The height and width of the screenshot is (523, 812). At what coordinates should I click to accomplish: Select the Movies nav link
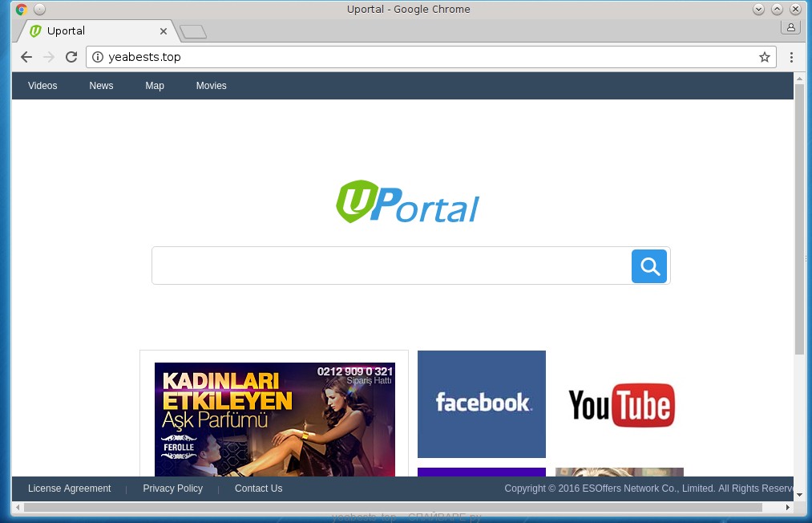211,86
